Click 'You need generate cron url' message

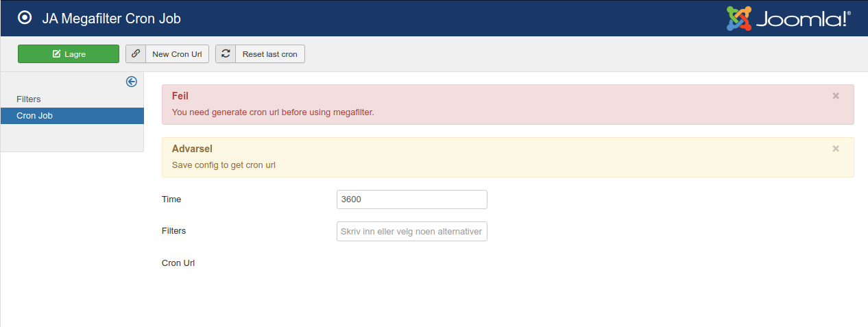pyautogui.click(x=273, y=112)
